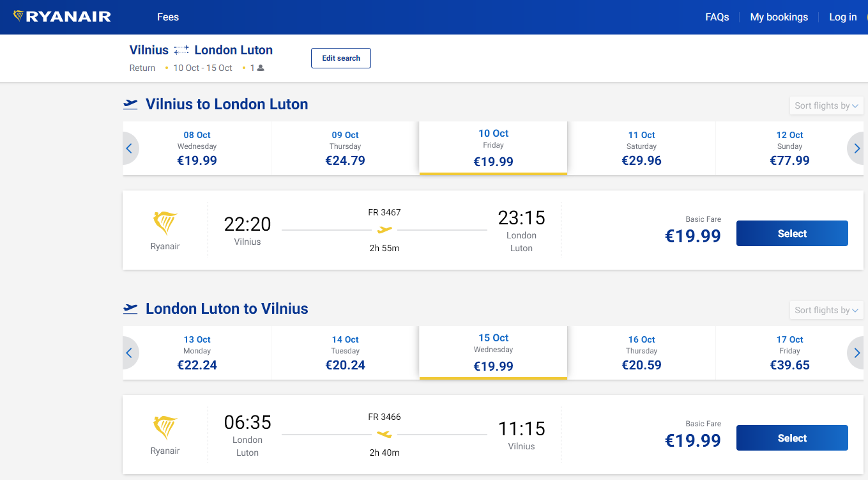Open Sort flights by for outbound flights
The image size is (868, 480).
pos(826,105)
